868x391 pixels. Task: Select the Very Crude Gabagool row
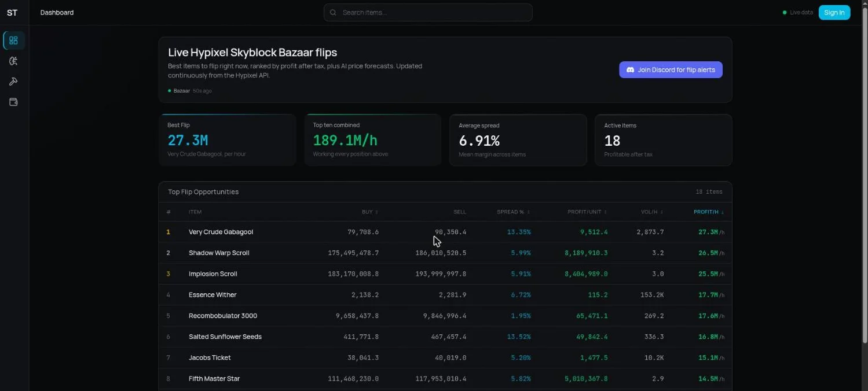(445, 232)
